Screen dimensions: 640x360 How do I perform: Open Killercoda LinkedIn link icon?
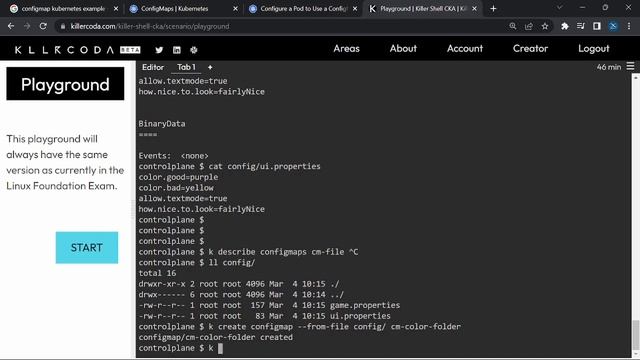coord(177,50)
